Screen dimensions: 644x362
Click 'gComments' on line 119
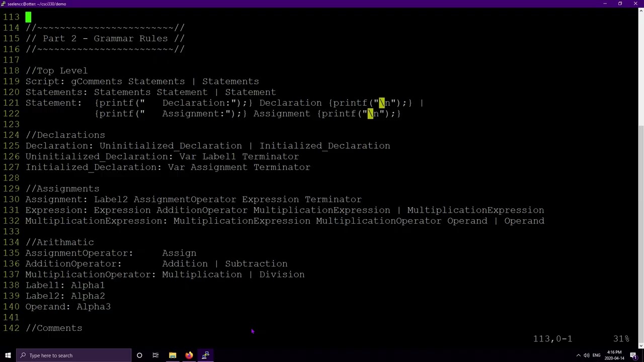click(x=97, y=81)
